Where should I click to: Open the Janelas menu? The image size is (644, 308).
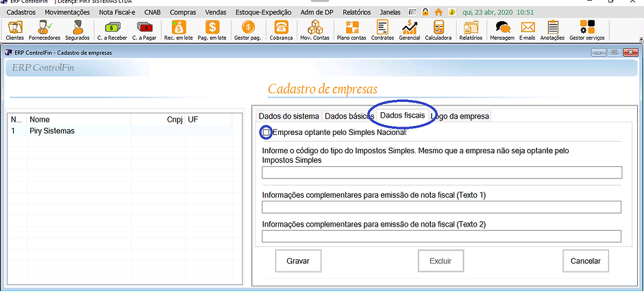point(391,12)
